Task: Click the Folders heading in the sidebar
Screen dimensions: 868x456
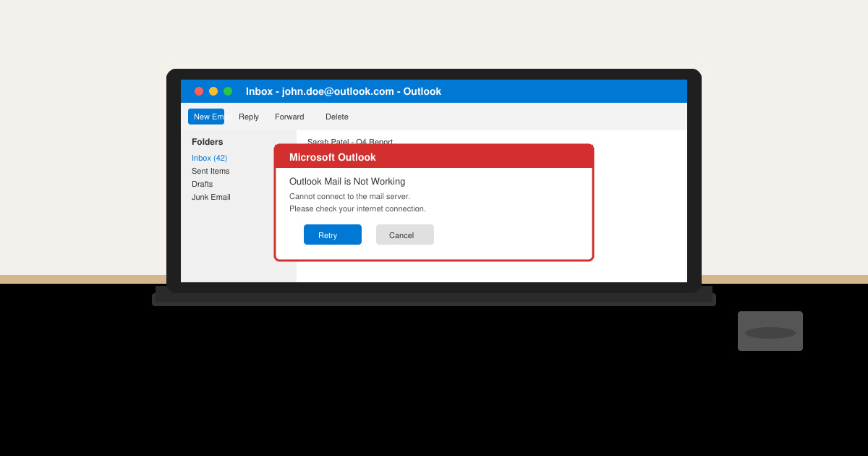Action: [208, 142]
